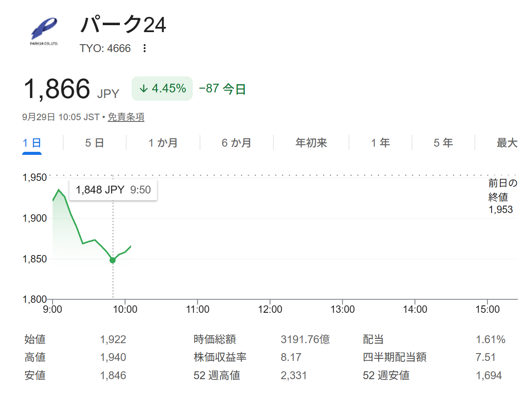
Task: Click the green data point at 9:50
Action: (112, 260)
